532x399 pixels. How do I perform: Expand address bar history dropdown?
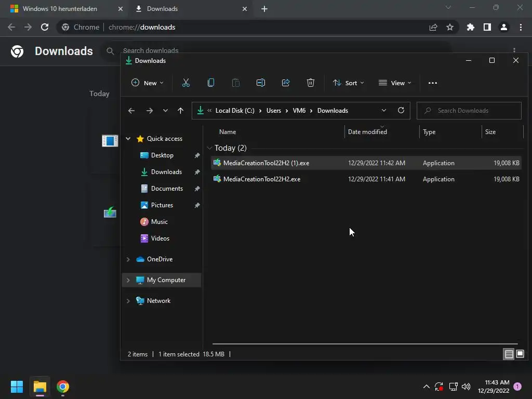(x=384, y=111)
